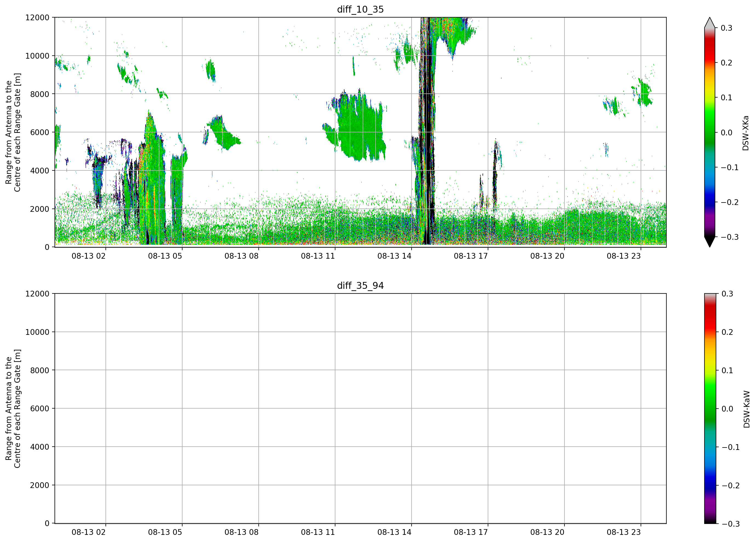
Task: Pick the green region of the DSW-KaW colorbar
Action: click(x=710, y=405)
